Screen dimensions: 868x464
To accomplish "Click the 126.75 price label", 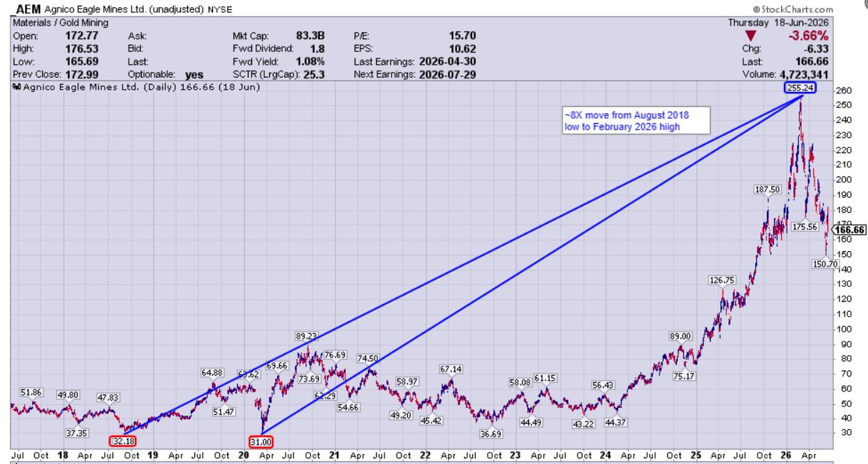I will 723,280.
